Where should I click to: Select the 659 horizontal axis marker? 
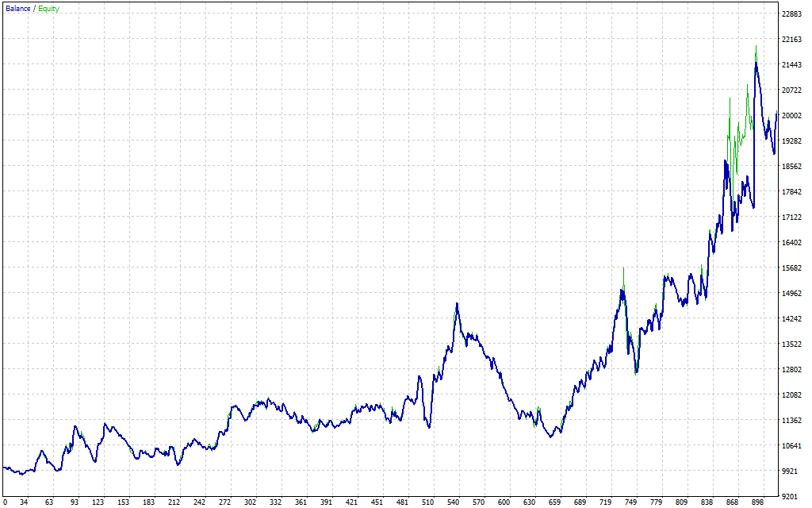point(555,502)
